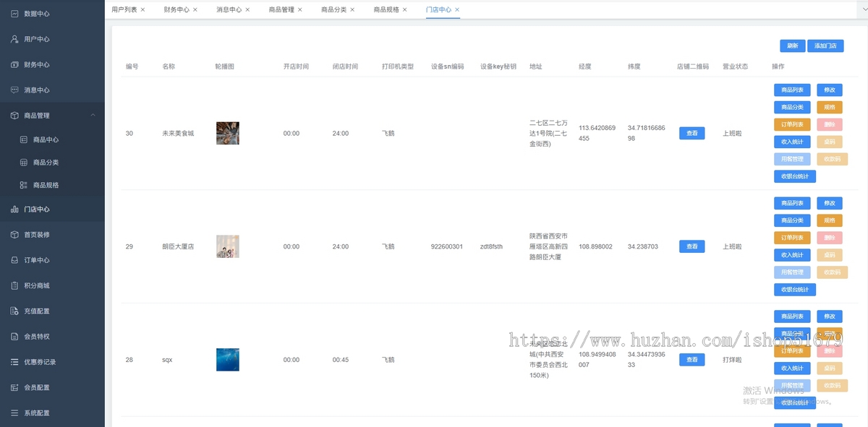Image resolution: width=868 pixels, height=427 pixels.
Task: Click the 门店中心 bar-chart sidebar icon
Action: [14, 210]
